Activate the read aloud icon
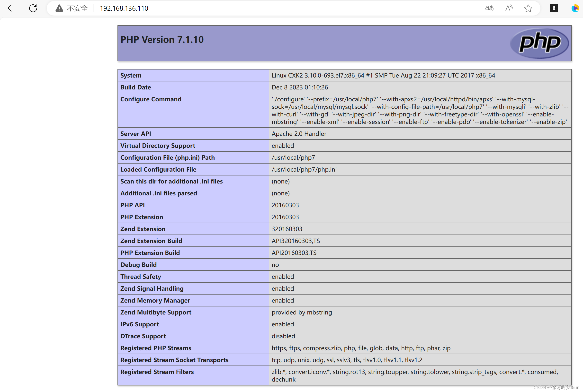Viewport: 583px width, 392px height. (509, 8)
